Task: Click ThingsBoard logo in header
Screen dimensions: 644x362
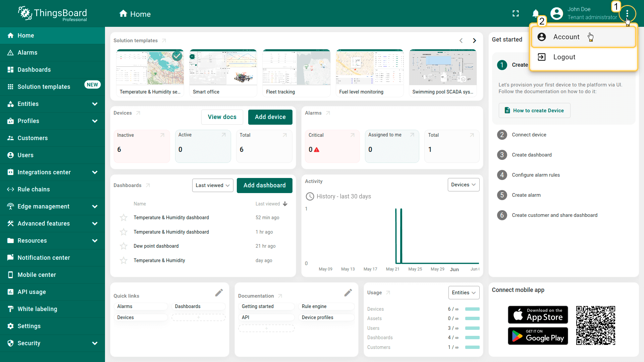Action: (x=53, y=14)
